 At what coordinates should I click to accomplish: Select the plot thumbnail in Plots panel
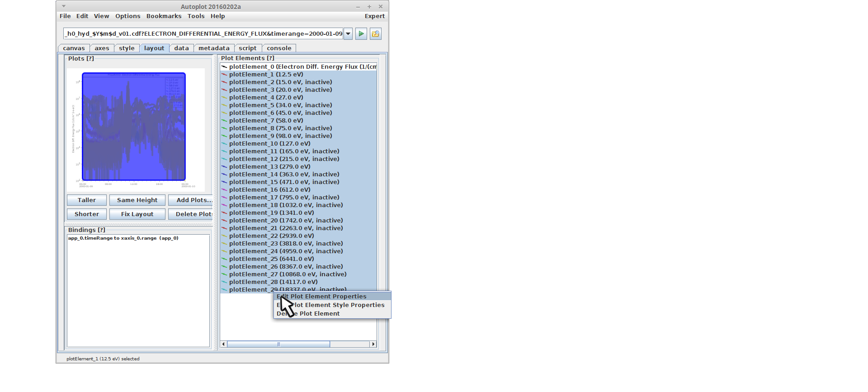[134, 127]
